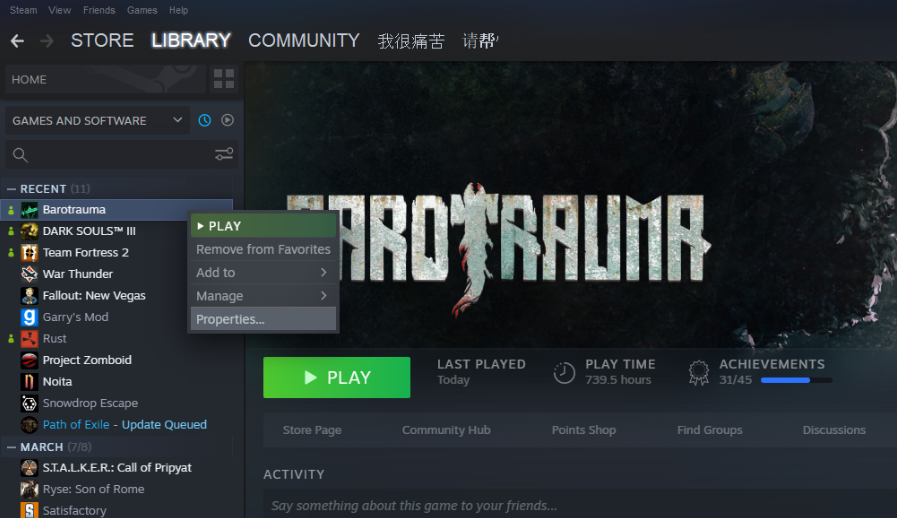Click Fallout: New Vegas game icon

click(x=29, y=296)
